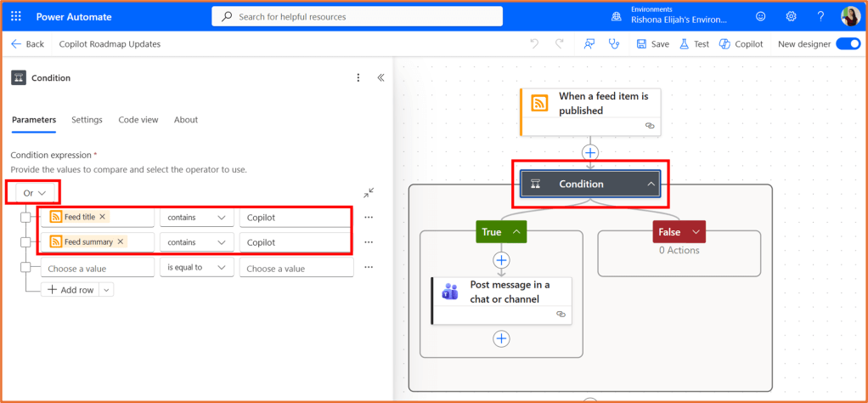Click the Save disk icon
Screen dimensions: 868x403
(x=642, y=44)
